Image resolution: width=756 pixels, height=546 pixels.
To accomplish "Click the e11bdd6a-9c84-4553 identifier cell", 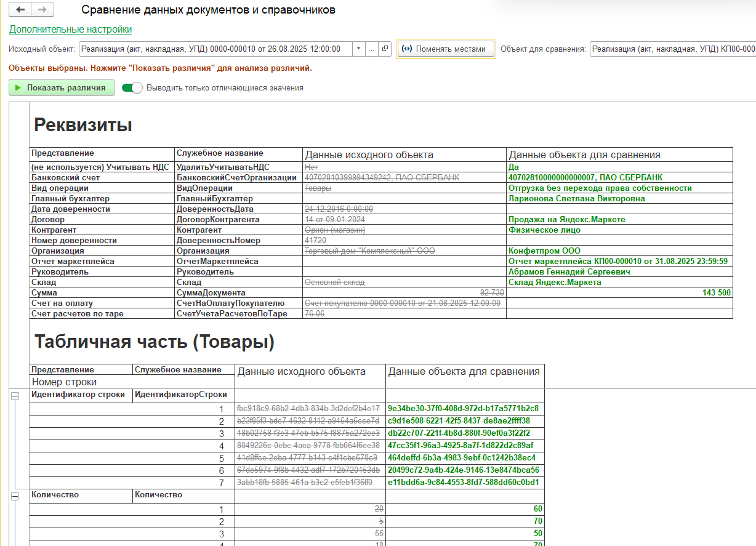I will pos(465,483).
